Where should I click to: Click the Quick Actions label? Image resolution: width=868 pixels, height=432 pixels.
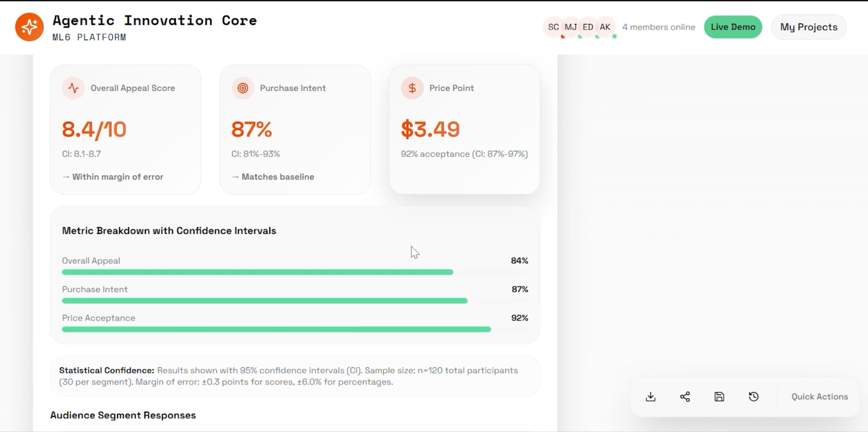[819, 397]
